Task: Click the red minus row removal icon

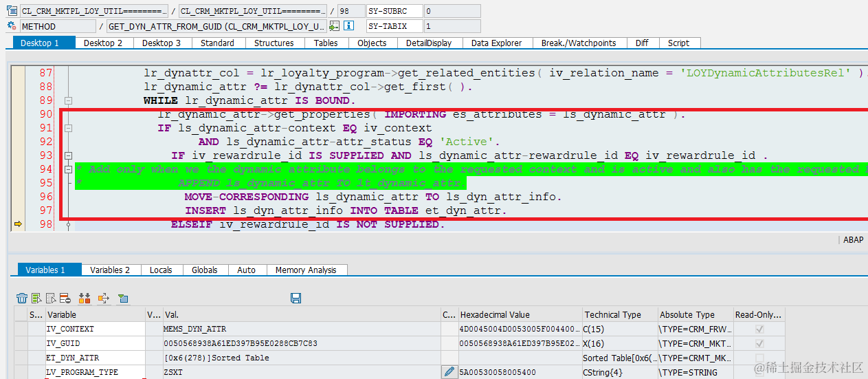Action: pos(65,298)
